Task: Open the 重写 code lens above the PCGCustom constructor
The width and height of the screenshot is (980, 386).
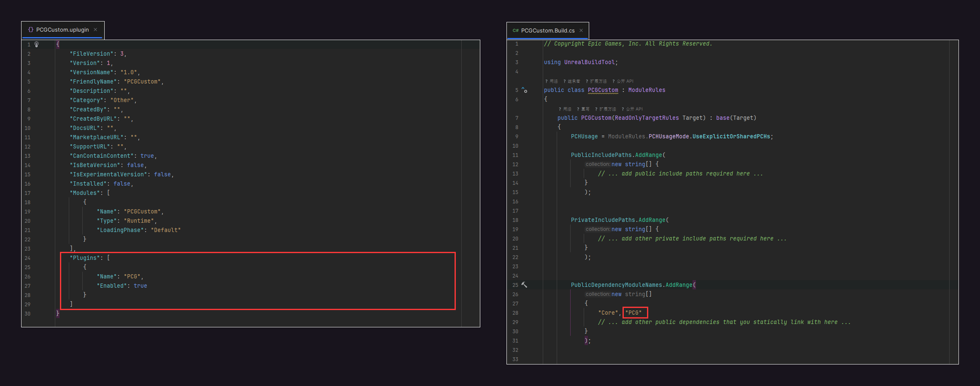Action: (585, 109)
